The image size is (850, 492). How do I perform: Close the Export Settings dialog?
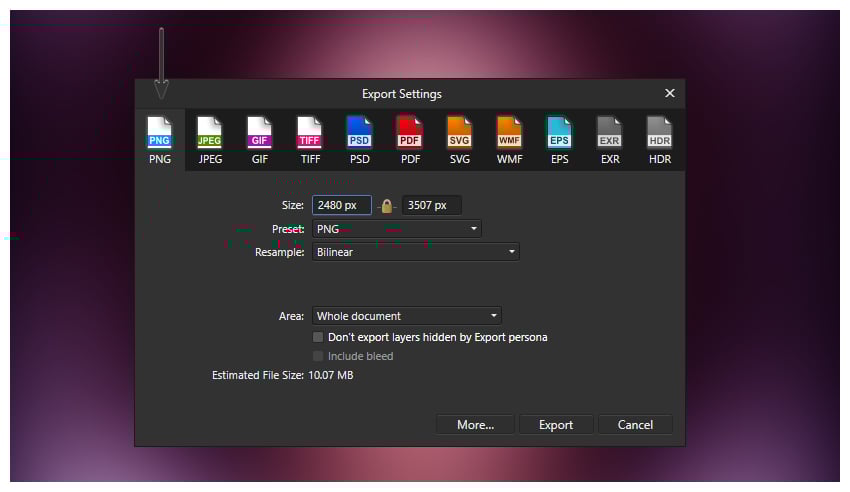coord(670,93)
